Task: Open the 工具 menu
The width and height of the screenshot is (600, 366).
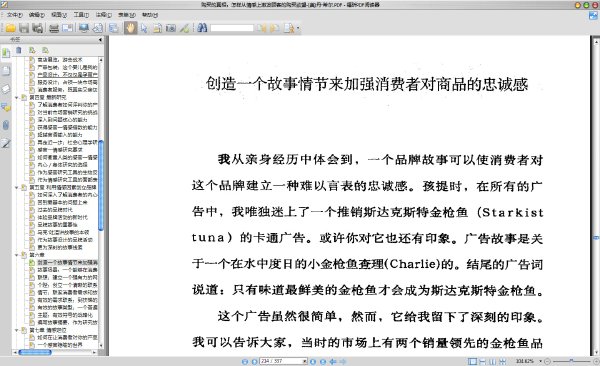Action: (x=81, y=15)
